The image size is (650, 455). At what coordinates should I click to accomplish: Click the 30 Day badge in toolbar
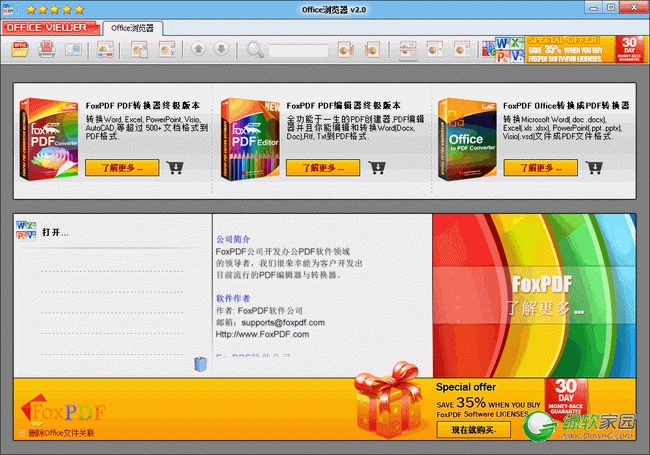pyautogui.click(x=629, y=49)
